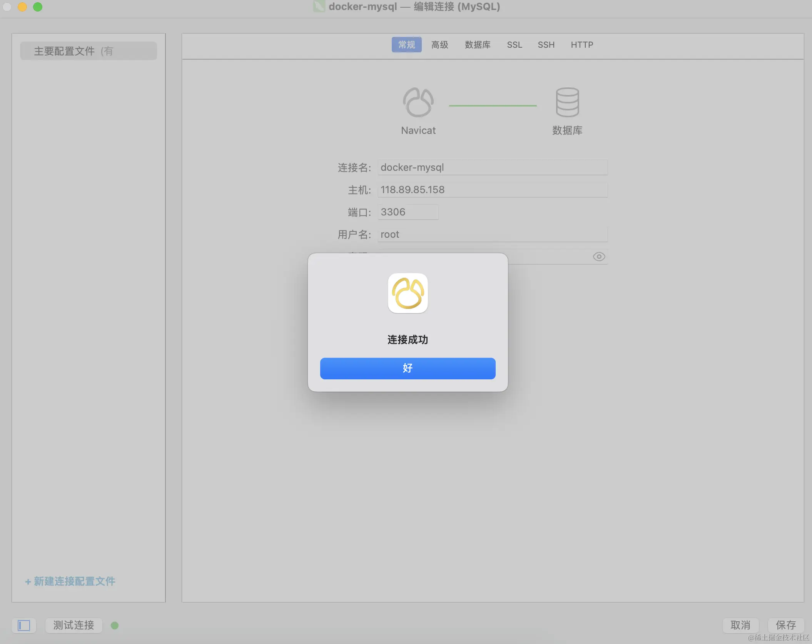This screenshot has width=812, height=644.
Task: Click the 保存 button
Action: pos(785,625)
